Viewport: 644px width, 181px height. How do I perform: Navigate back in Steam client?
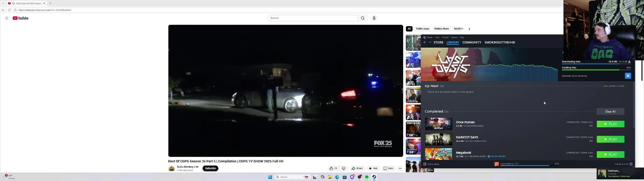coord(425,42)
